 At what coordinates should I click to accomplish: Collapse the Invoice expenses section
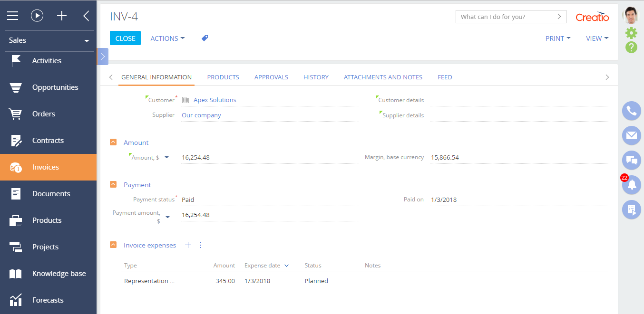point(113,245)
